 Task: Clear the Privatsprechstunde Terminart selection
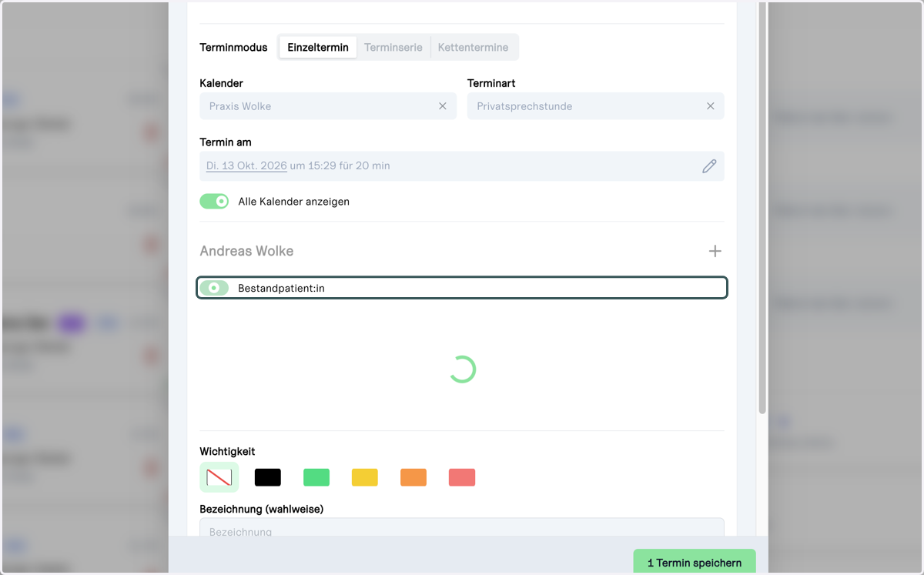pyautogui.click(x=710, y=106)
